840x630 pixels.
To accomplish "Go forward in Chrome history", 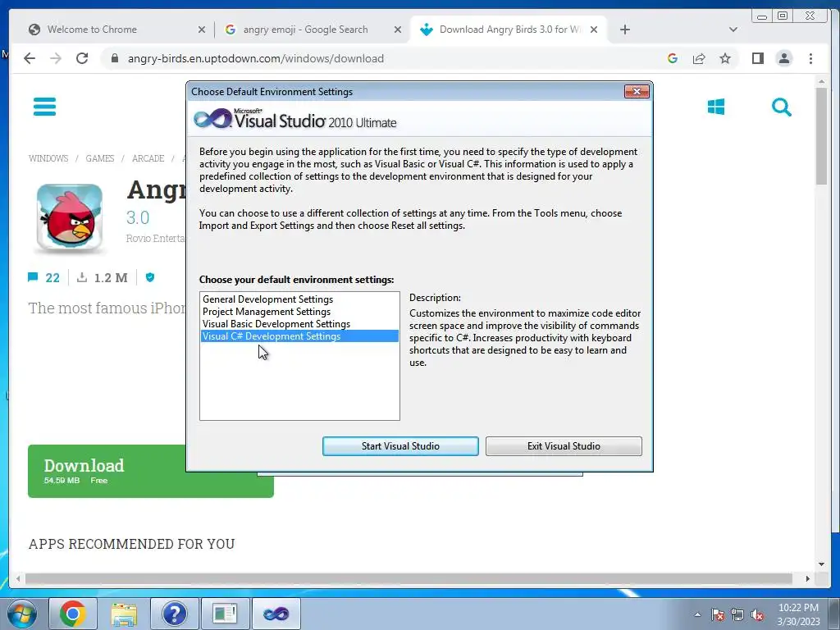I will click(56, 58).
